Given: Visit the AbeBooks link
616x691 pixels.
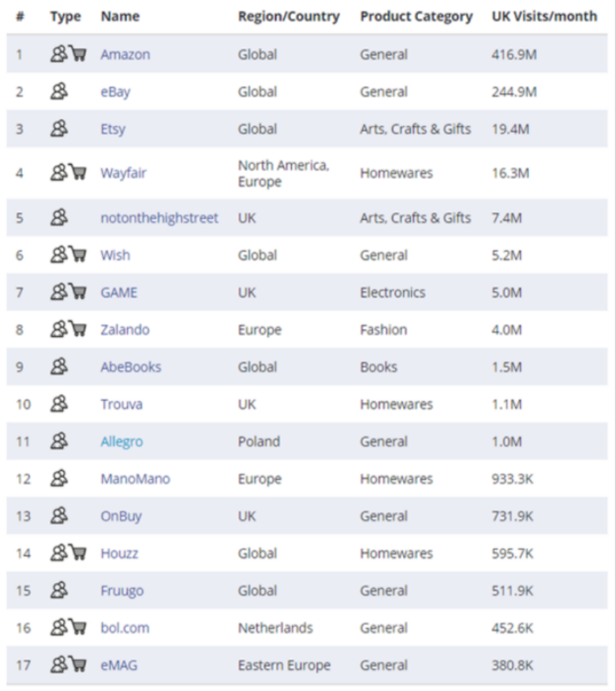Looking at the screenshot, I should point(130,367).
